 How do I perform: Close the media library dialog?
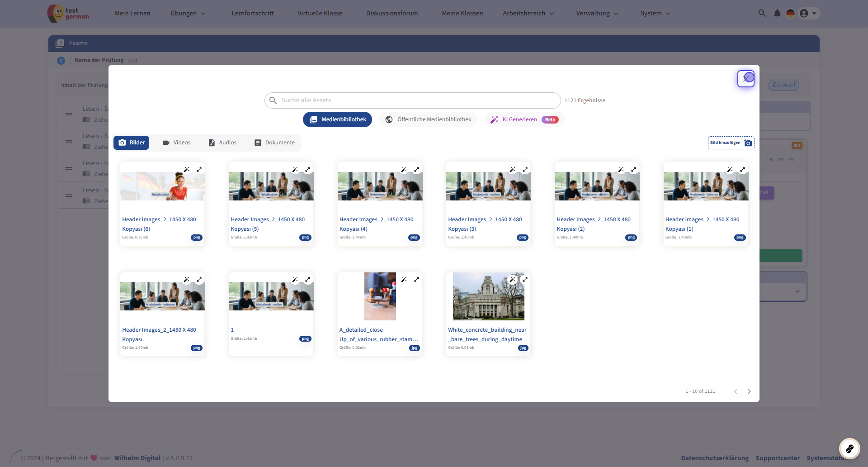(x=746, y=79)
